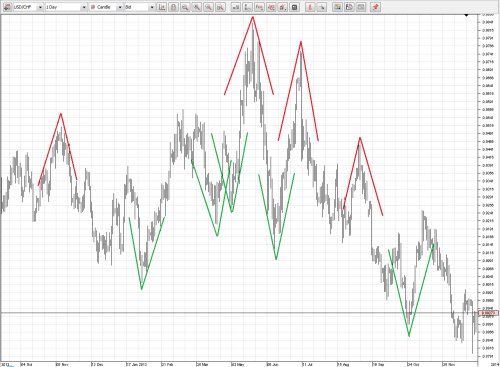Click the zoom out magnifier icon
Image resolution: width=500 pixels, height=367 pixels.
pyautogui.click(x=185, y=7)
